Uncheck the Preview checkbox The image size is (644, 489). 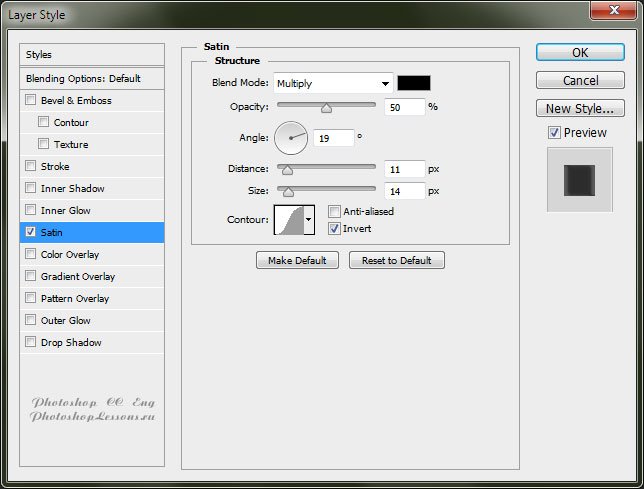[554, 133]
